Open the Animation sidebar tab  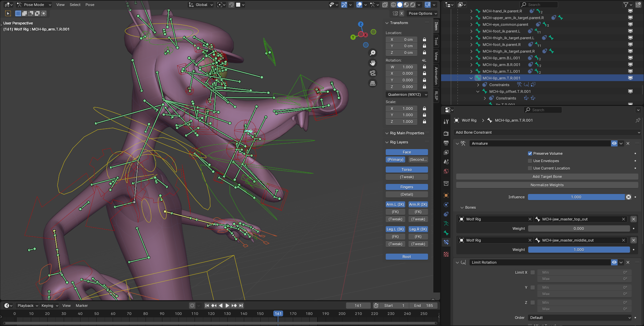436,76
